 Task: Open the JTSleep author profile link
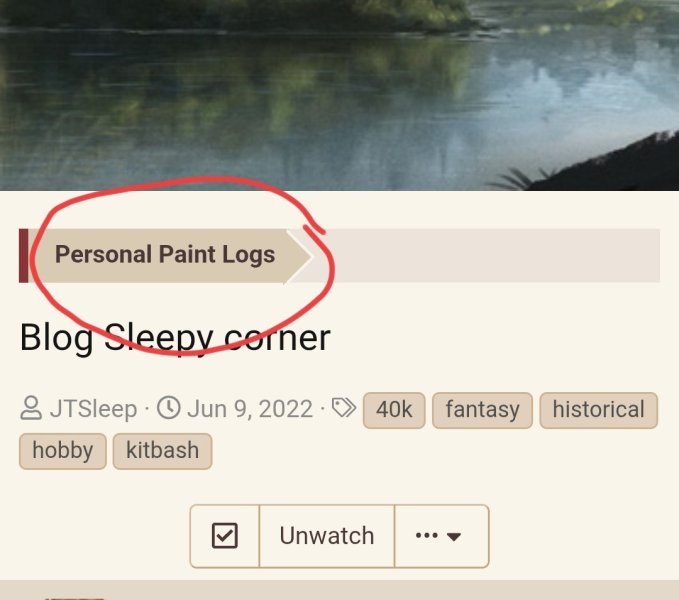pos(94,409)
